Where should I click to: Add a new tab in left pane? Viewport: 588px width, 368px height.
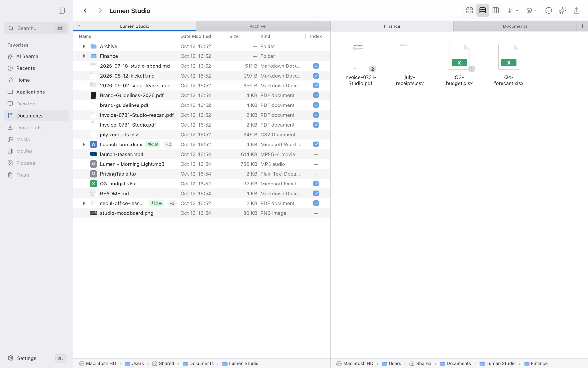click(x=325, y=26)
